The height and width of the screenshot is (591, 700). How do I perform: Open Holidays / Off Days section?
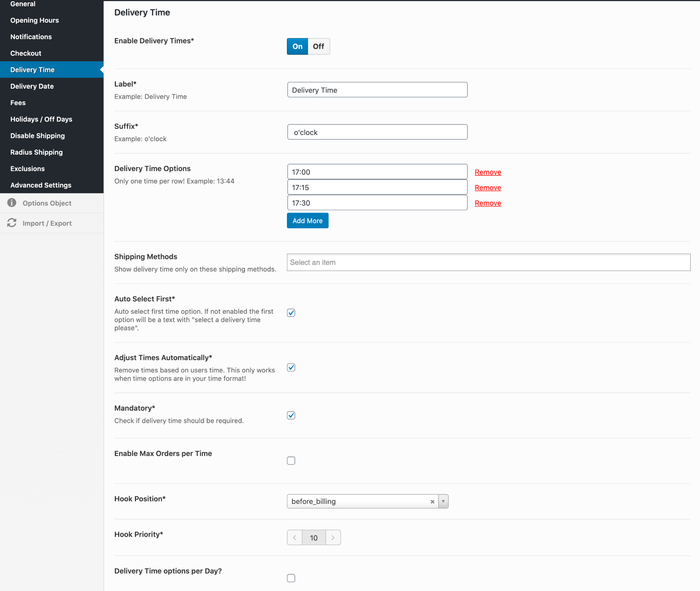[x=52, y=119]
